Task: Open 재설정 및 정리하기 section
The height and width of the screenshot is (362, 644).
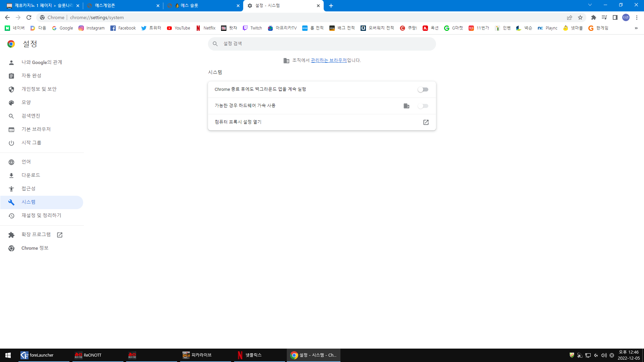Action: coord(42,216)
